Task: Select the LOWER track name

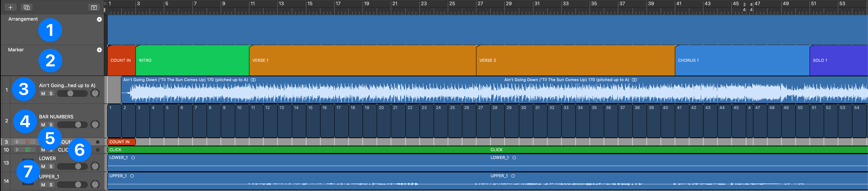Action: 47,159
